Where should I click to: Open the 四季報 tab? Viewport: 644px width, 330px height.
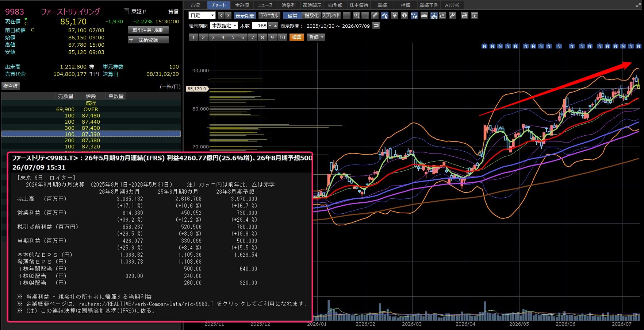(335, 5)
